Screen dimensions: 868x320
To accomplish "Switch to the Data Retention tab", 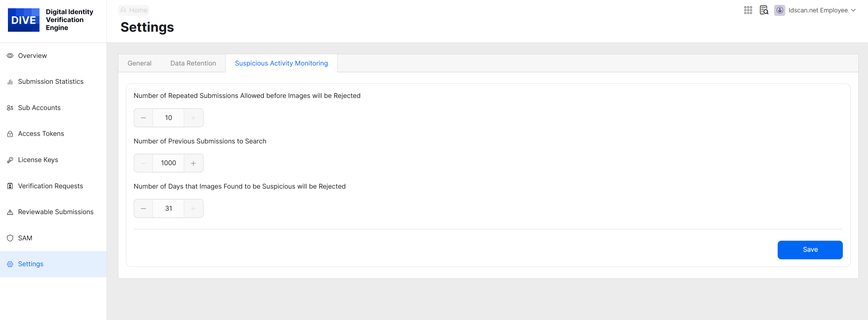I will (193, 63).
